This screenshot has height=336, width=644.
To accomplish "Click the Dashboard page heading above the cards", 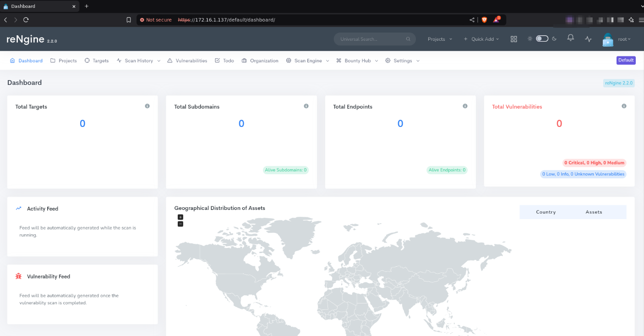I will tap(25, 83).
